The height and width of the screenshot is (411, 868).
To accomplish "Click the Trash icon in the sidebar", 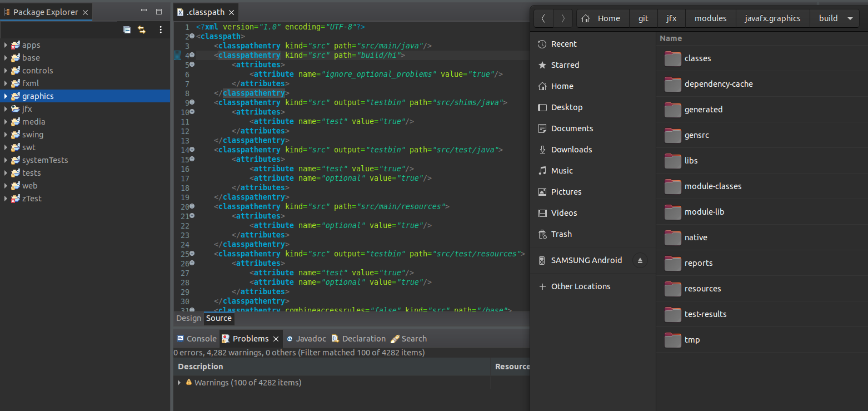I will [542, 234].
